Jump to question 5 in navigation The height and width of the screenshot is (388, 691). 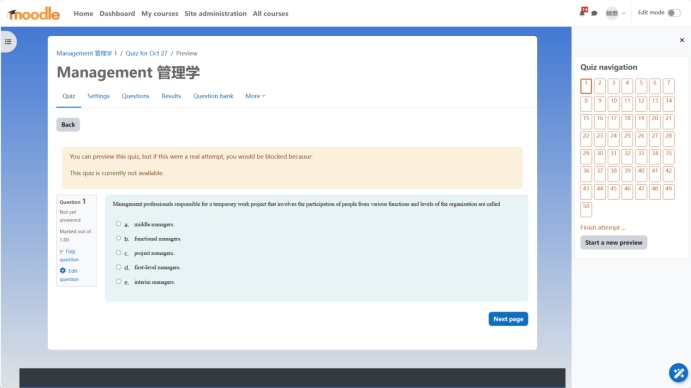click(641, 86)
